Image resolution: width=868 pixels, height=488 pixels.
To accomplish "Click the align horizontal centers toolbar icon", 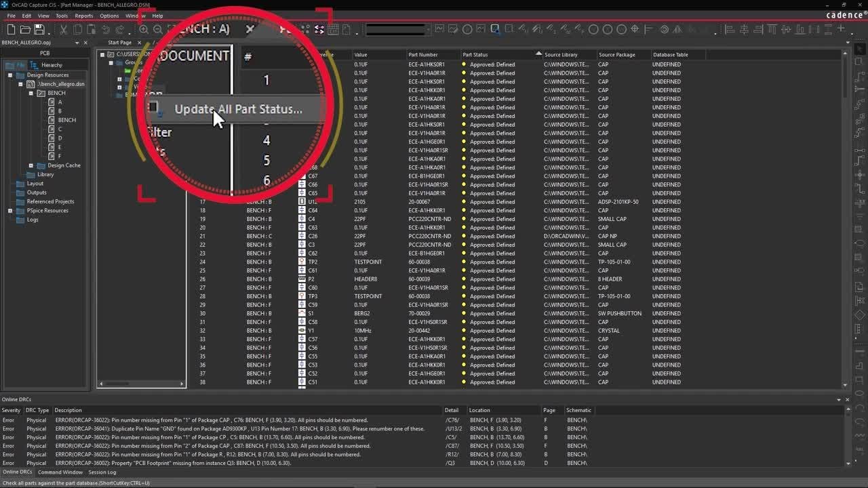I will point(744,29).
